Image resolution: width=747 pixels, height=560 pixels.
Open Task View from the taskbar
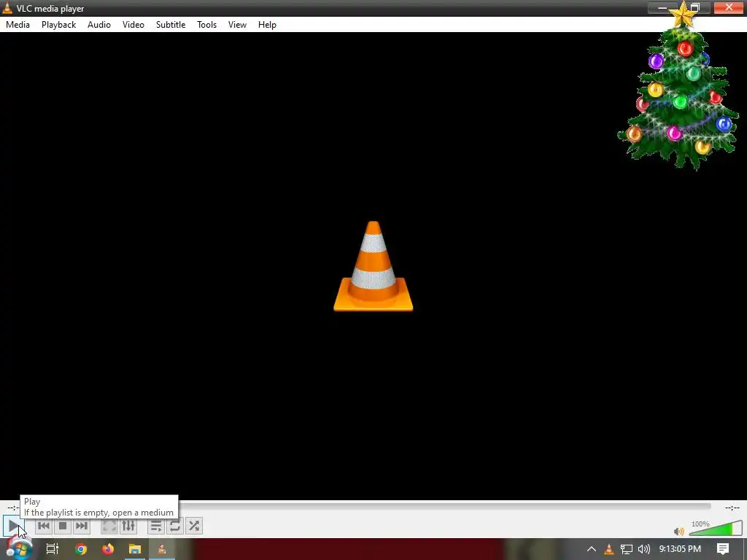click(53, 549)
